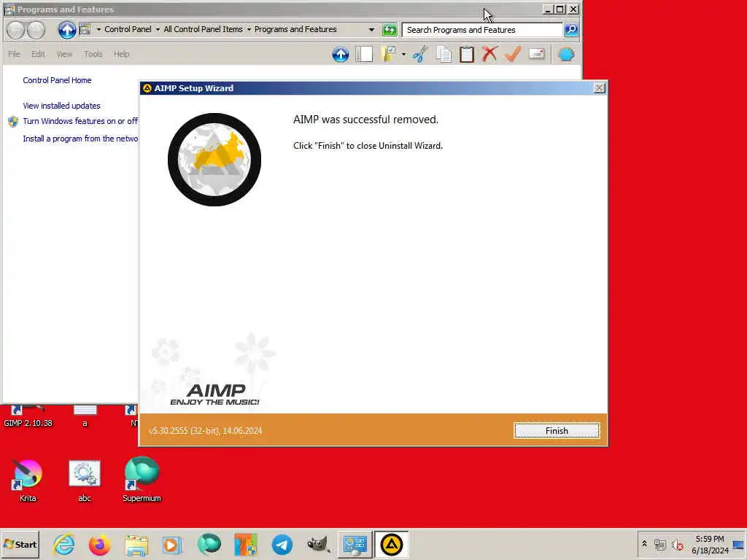
Task: Minimize the Programs and Features window
Action: 548,9
